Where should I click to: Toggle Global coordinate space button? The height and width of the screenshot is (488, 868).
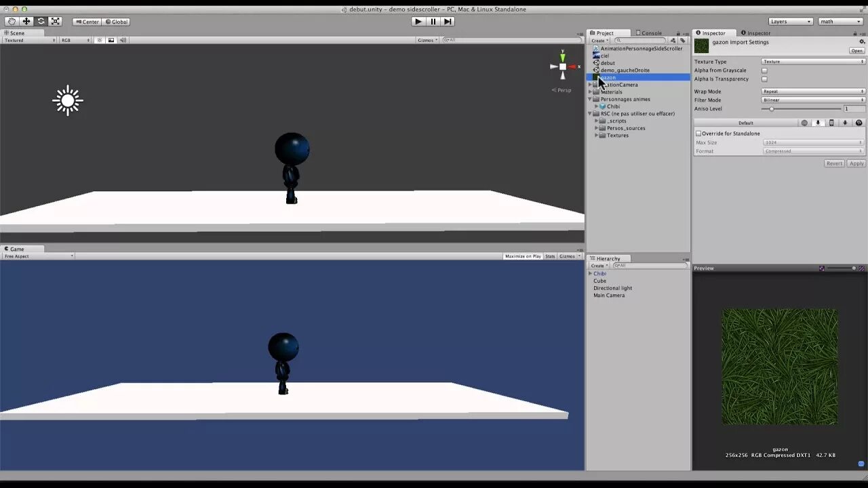(116, 22)
